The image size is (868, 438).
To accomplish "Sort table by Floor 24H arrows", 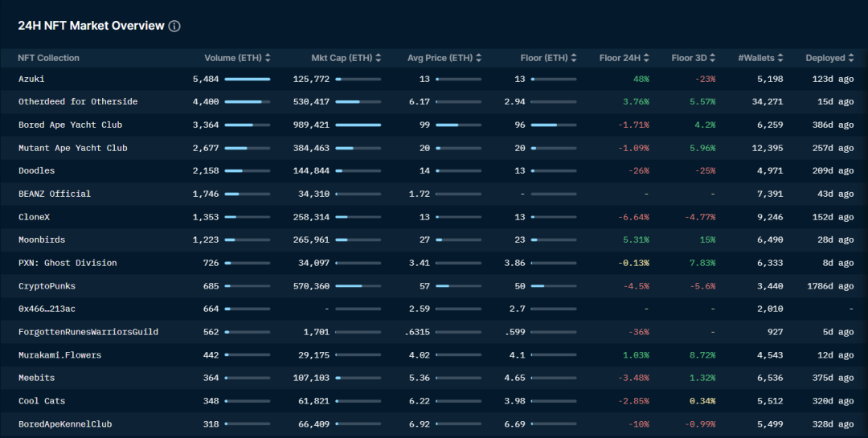I will point(646,58).
